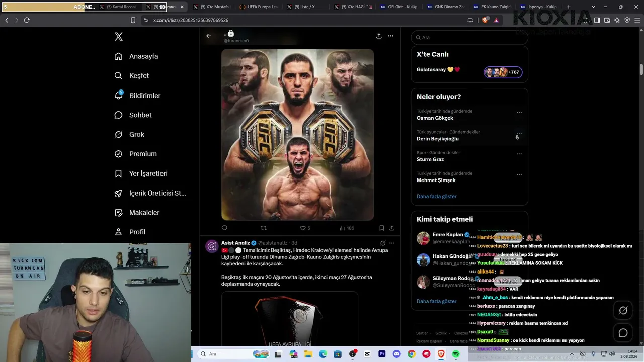Screen dimensions: 644x362
Task: Open the Asist Analiz profile name
Action: click(x=235, y=243)
